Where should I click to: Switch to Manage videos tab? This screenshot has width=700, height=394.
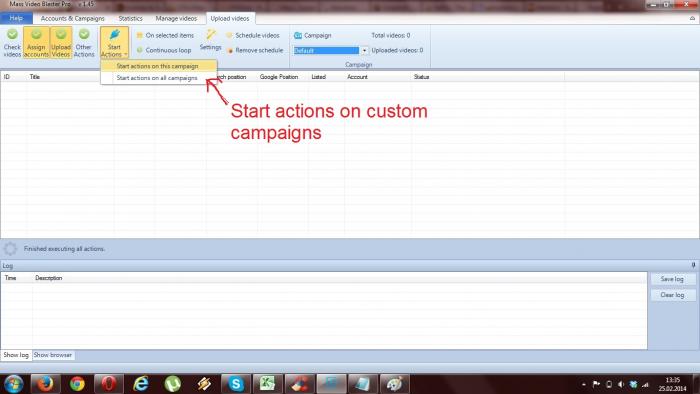(x=176, y=18)
